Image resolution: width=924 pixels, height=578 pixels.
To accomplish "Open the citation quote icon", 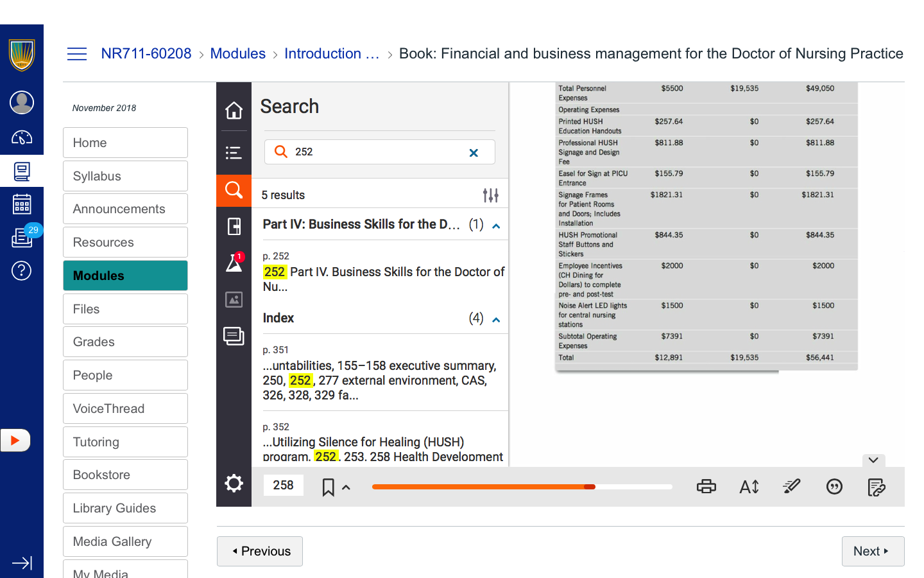I will 834,487.
